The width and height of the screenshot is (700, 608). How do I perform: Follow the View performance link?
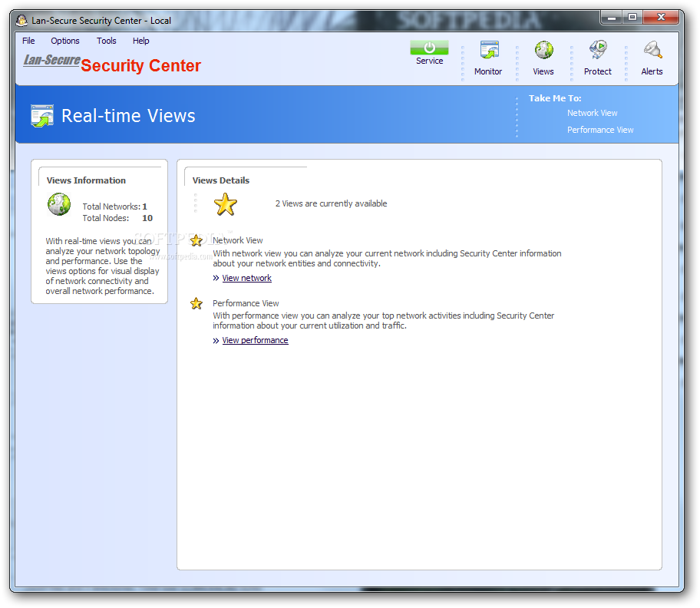pyautogui.click(x=255, y=340)
